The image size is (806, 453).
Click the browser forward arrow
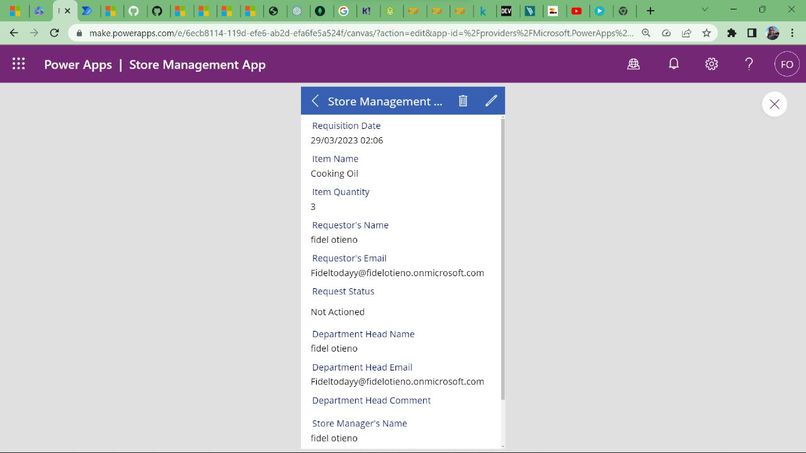[34, 33]
